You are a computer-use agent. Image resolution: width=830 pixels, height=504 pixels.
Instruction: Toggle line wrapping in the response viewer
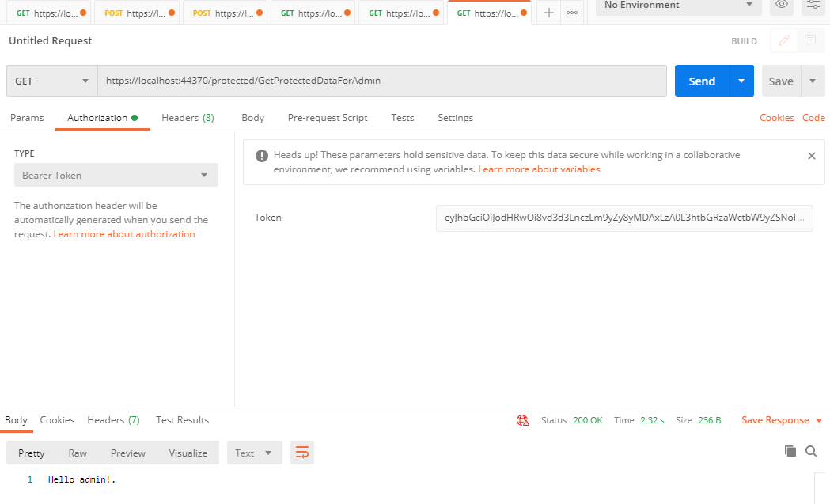tap(301, 453)
